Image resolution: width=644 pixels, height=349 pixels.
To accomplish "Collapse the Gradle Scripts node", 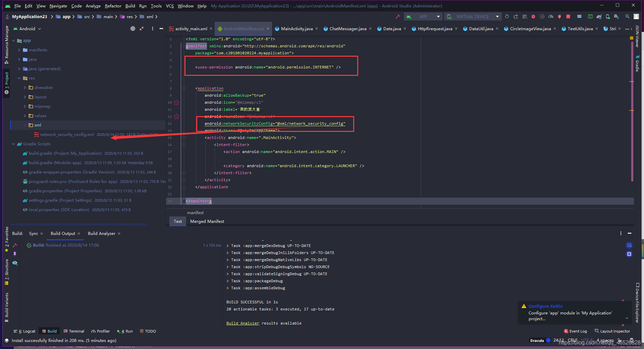I will click(x=13, y=144).
